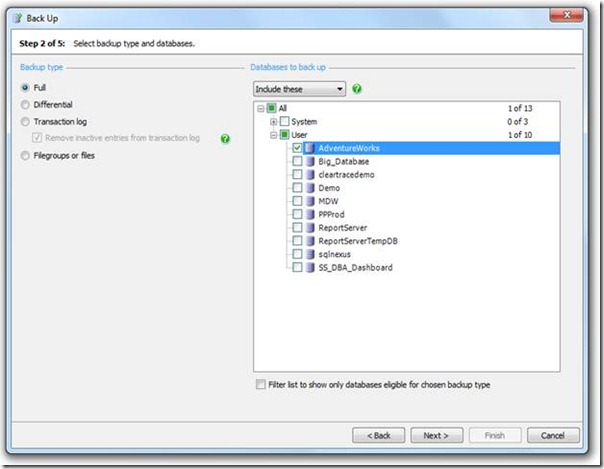The image size is (604, 469).
Task: Click the green help icon beside Include these
Action: [357, 89]
